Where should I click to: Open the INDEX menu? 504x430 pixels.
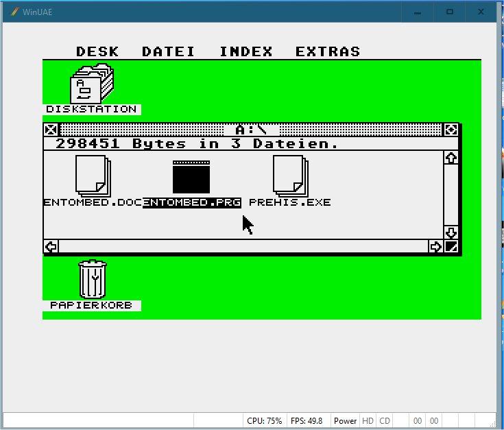[x=246, y=51]
